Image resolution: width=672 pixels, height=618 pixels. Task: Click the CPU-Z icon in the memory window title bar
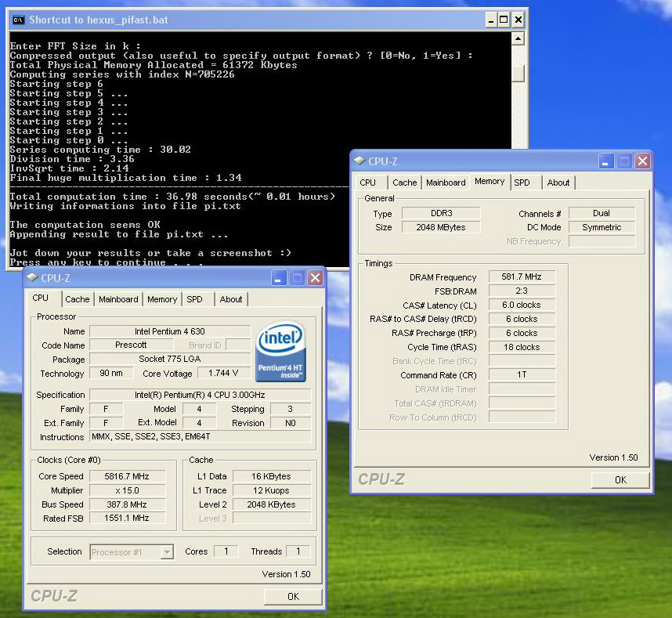click(359, 161)
